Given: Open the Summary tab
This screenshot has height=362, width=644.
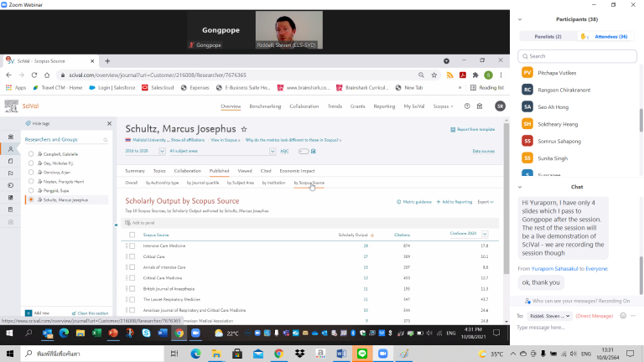Looking at the screenshot, I should [x=135, y=171].
